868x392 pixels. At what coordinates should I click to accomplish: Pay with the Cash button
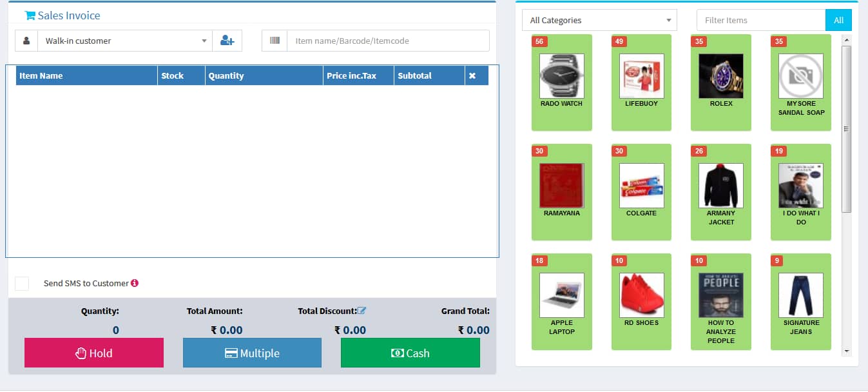tap(410, 353)
